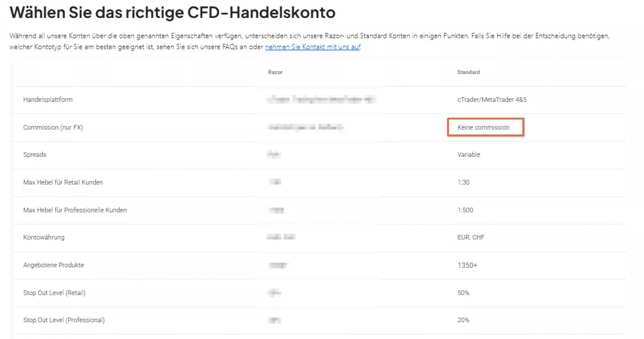Click 'Stop Out Level (Professional)' label
644x339 pixels.
[64, 320]
